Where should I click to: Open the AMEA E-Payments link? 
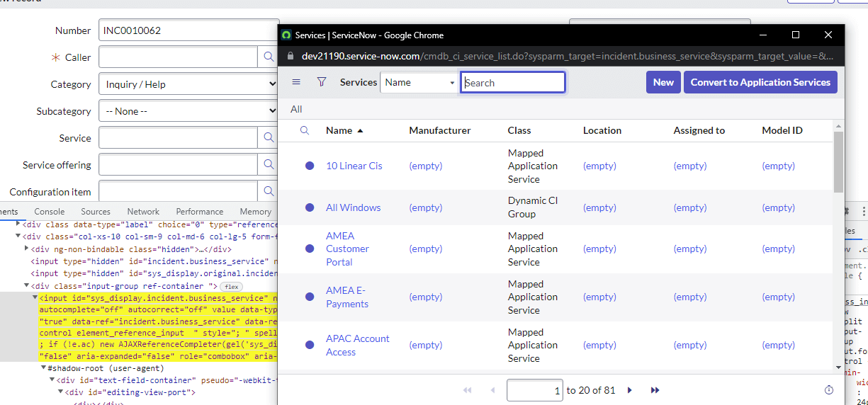(x=347, y=297)
